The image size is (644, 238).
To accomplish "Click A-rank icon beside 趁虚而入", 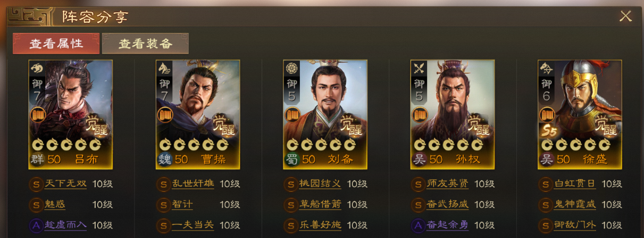I will (x=36, y=225).
